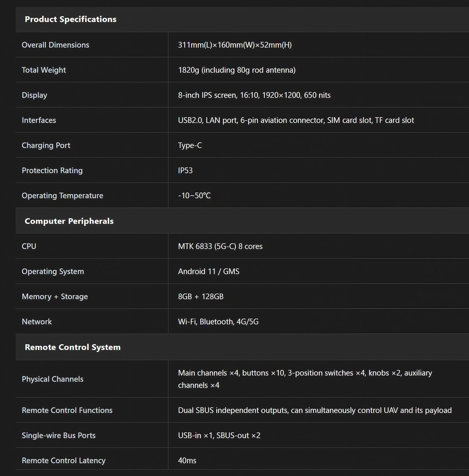
Task: Click the Interfaces row value text
Action: [296, 120]
